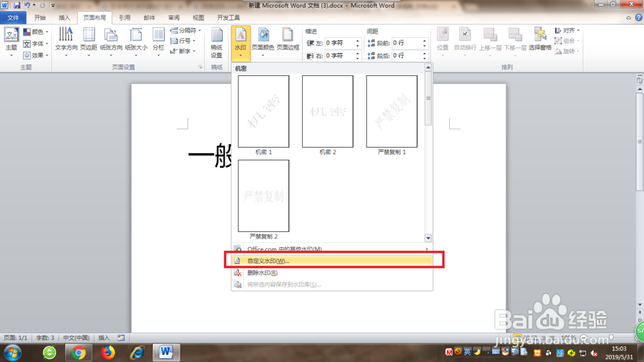Switch to the Mailings (邮件) tab

tap(149, 17)
